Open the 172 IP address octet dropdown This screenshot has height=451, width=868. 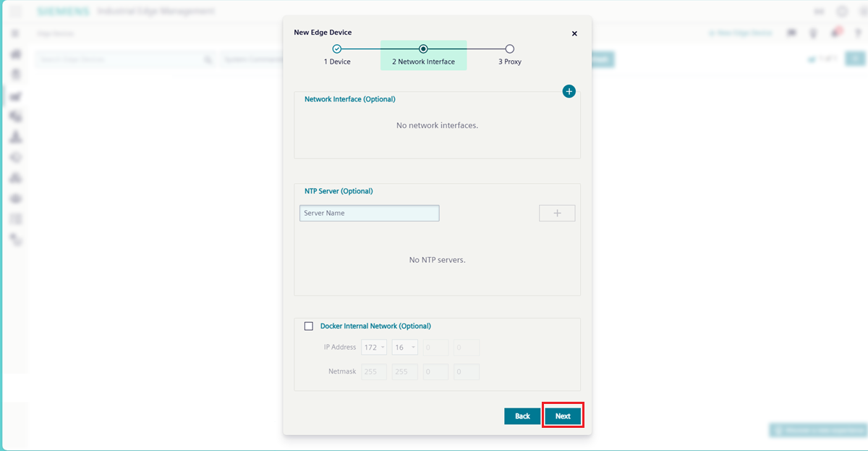pos(374,347)
